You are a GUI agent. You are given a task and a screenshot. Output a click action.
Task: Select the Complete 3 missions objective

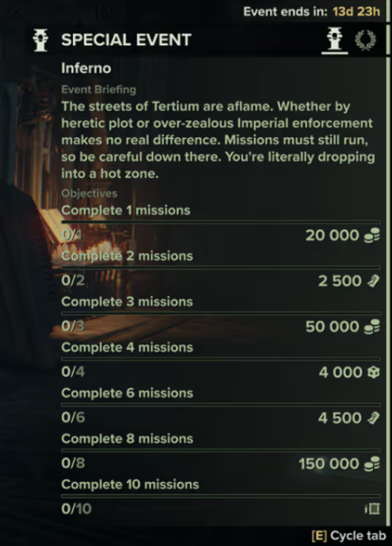[x=127, y=302]
